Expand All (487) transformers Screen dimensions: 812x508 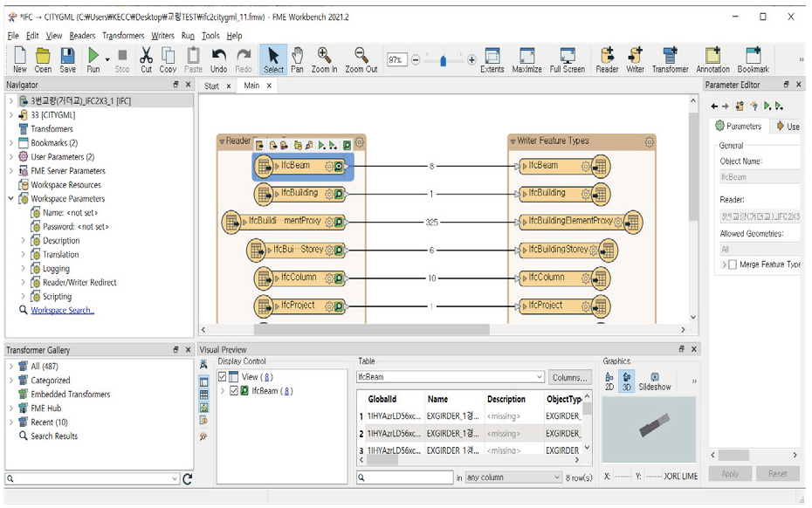pyautogui.click(x=10, y=366)
